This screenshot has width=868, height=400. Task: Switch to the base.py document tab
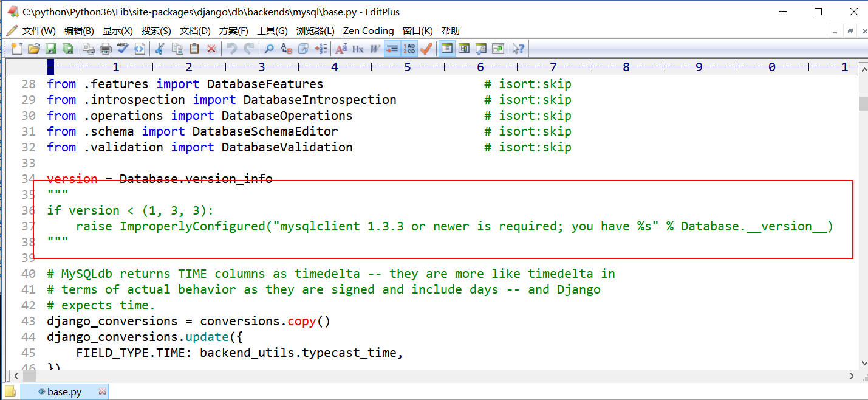(64, 391)
